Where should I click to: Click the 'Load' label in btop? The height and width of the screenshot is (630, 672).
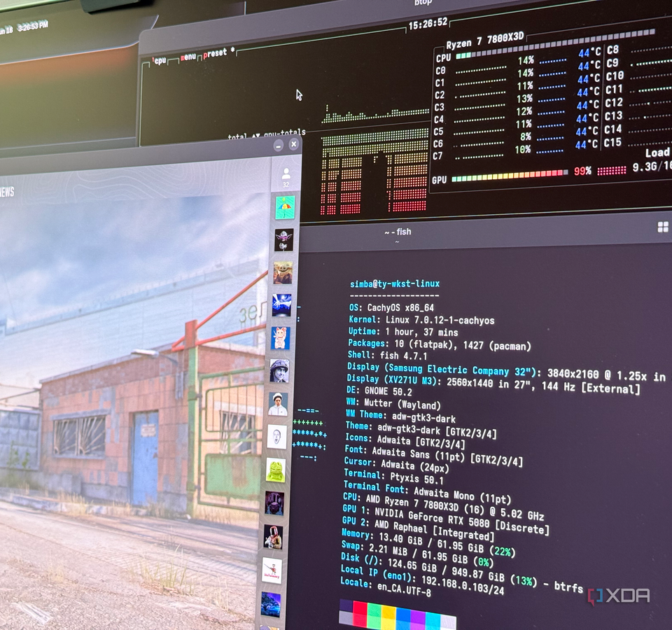tap(657, 153)
